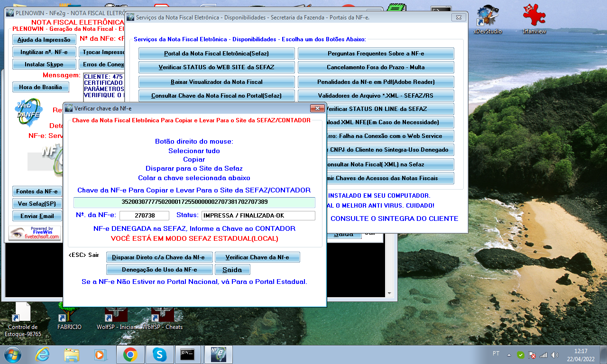The image size is (607, 364).
Task: Show hidden tray icons arrow
Action: 509,355
